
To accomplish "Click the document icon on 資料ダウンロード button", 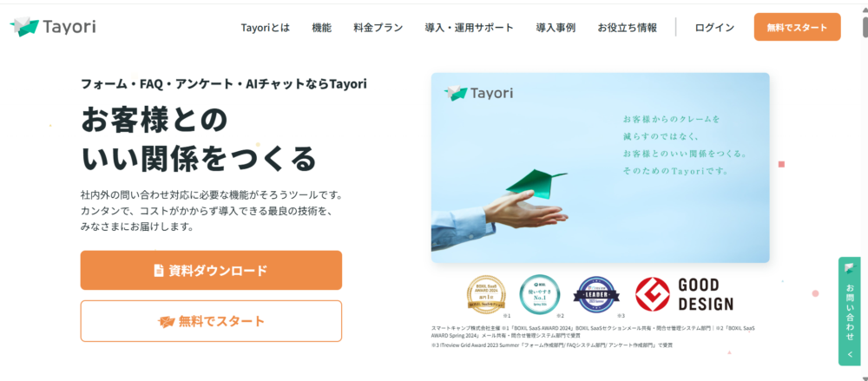I will (x=159, y=270).
